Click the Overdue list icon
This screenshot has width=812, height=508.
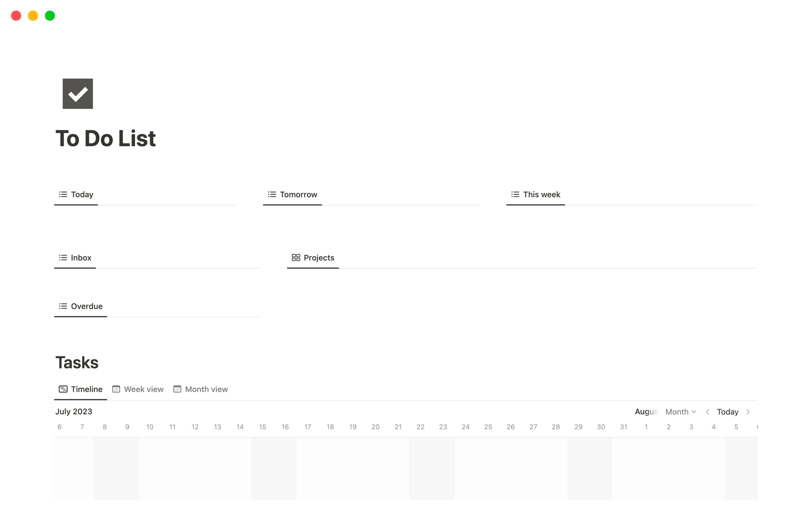[x=63, y=306]
